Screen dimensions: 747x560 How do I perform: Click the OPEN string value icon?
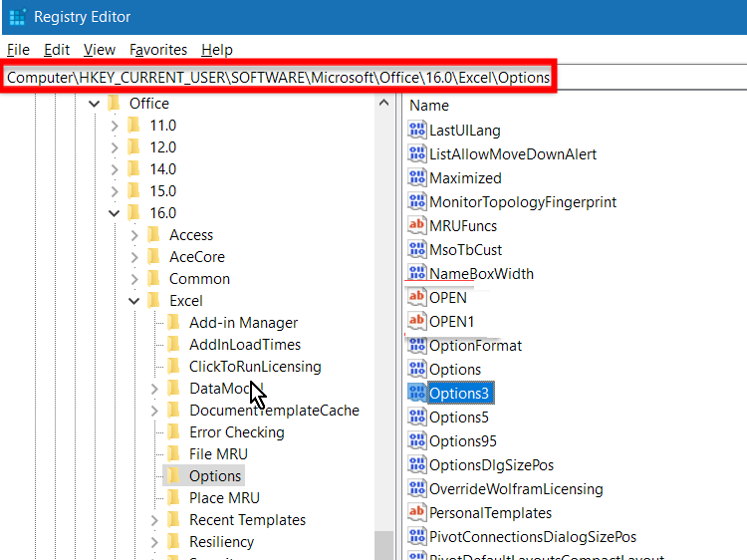(x=417, y=297)
